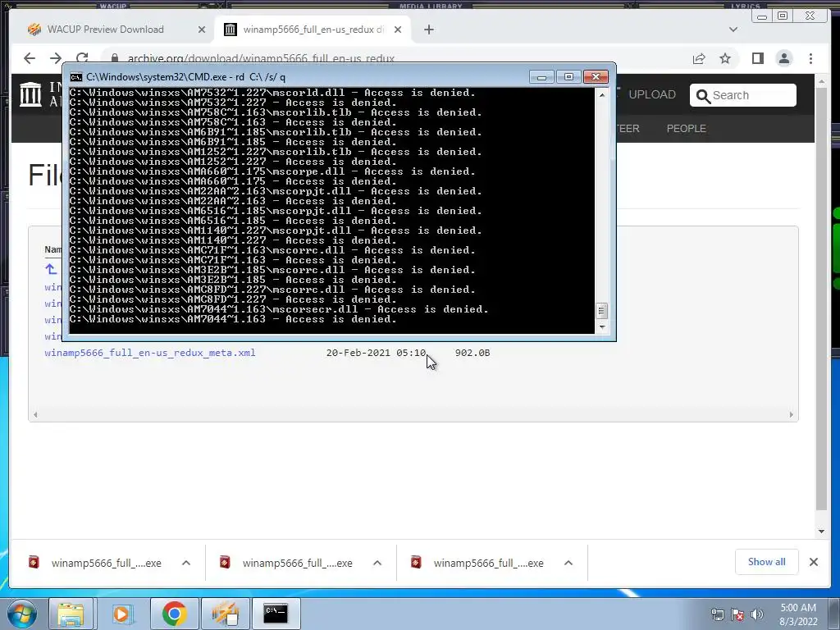
Task: Click the CMD scrollbar thumb
Action: click(601, 311)
